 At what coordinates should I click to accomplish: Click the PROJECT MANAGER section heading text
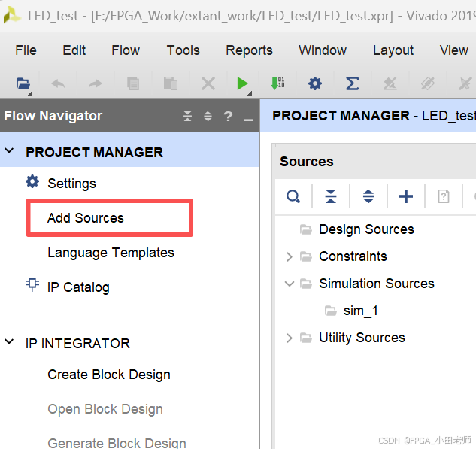[94, 153]
